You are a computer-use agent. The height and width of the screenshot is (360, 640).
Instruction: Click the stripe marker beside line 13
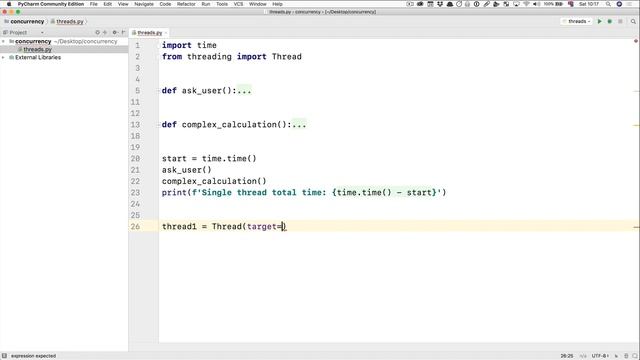(x=636, y=125)
